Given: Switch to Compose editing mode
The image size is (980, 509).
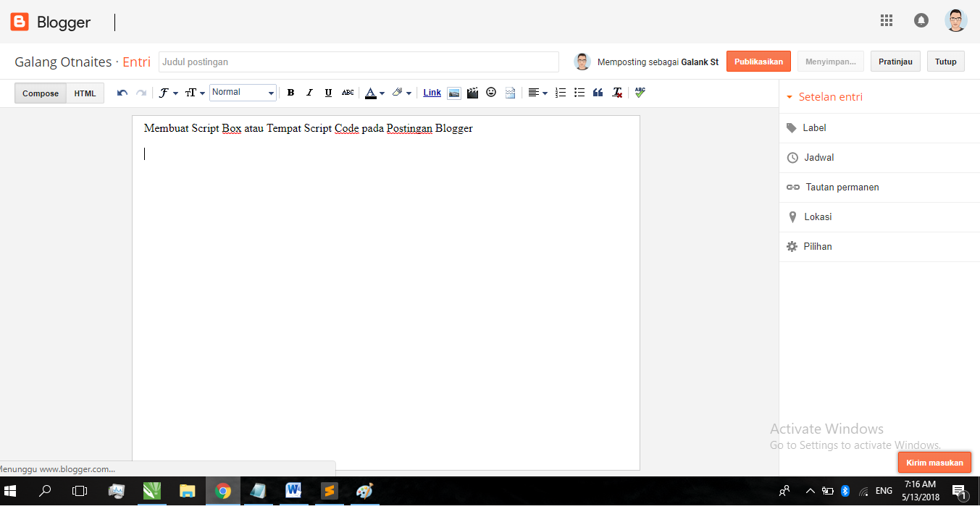Looking at the screenshot, I should pyautogui.click(x=41, y=93).
